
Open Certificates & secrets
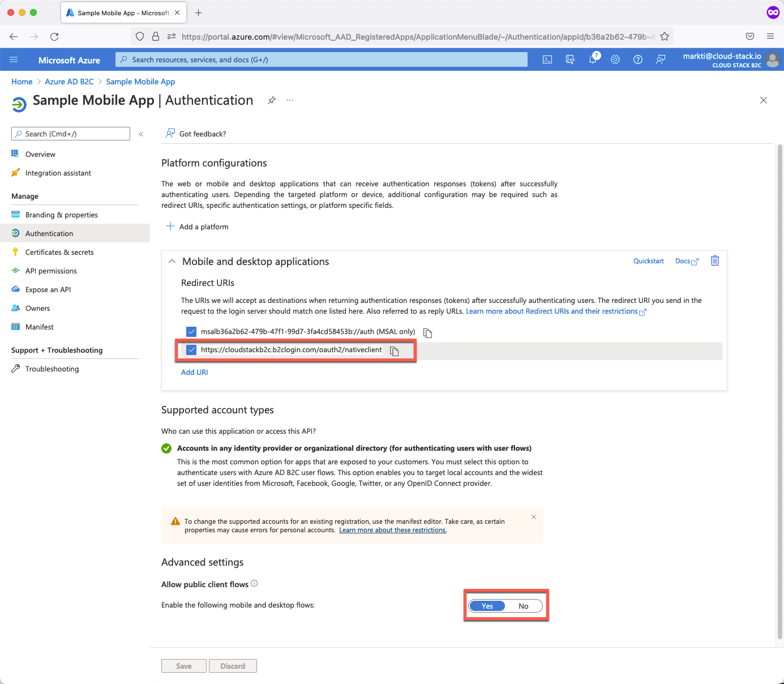59,252
